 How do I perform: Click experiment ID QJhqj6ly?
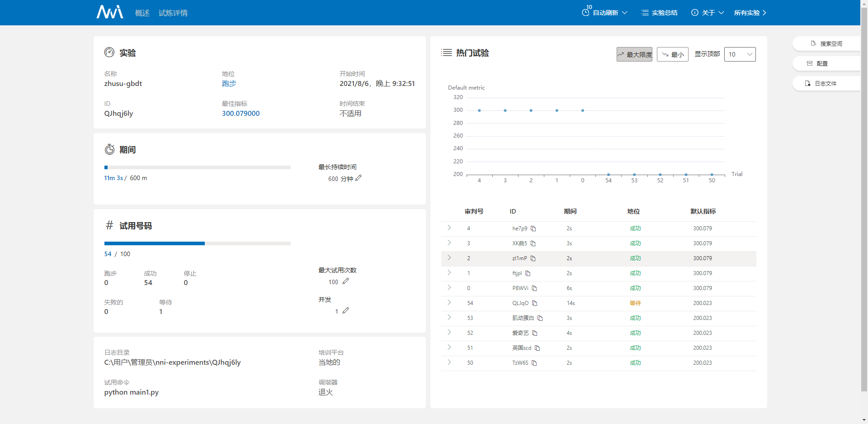click(x=118, y=114)
